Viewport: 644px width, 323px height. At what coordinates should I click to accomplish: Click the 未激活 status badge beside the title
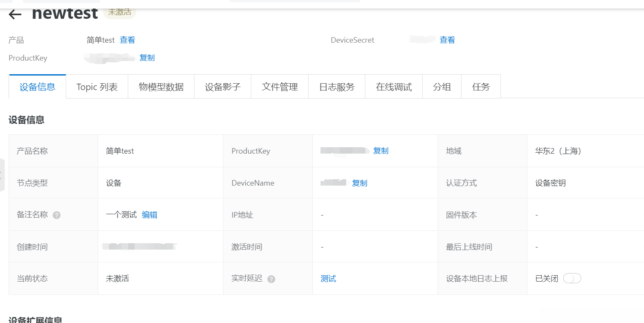pos(120,12)
